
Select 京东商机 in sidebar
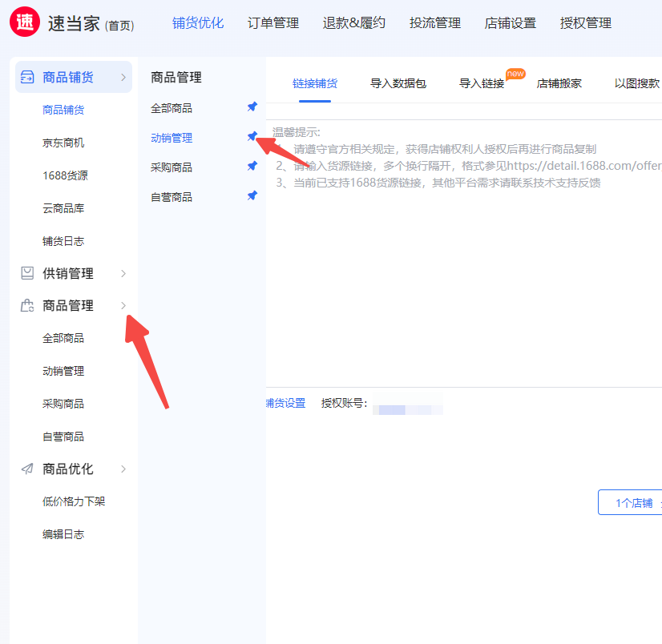[63, 143]
